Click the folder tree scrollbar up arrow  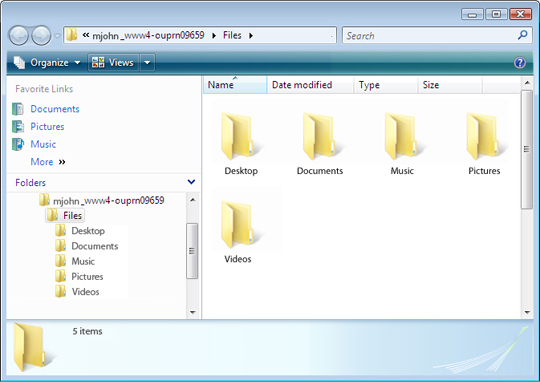[x=193, y=200]
